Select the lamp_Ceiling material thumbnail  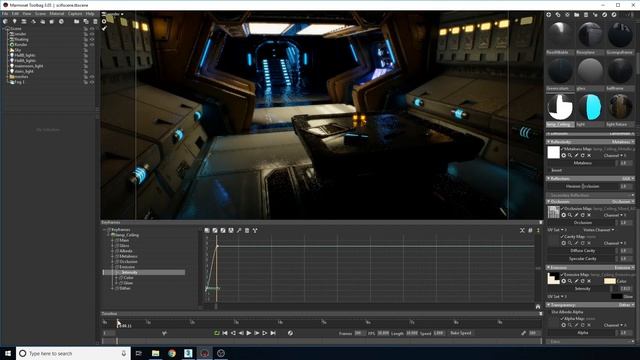560,108
